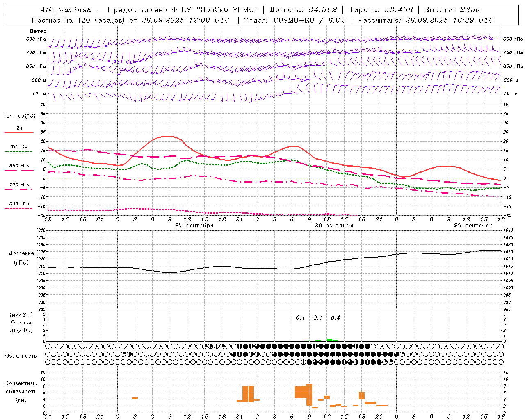Click the Давление axis title
525x420 pixels.
pos(21,253)
